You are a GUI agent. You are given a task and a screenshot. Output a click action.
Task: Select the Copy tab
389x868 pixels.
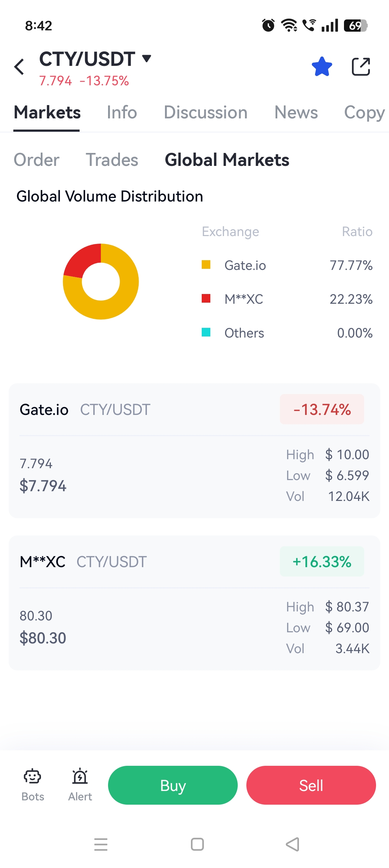point(364,112)
